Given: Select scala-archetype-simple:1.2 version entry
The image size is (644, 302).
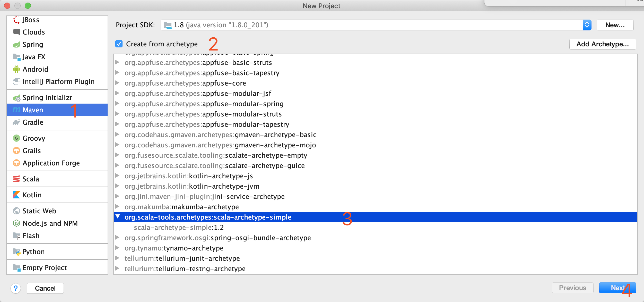Looking at the screenshot, I should 179,227.
